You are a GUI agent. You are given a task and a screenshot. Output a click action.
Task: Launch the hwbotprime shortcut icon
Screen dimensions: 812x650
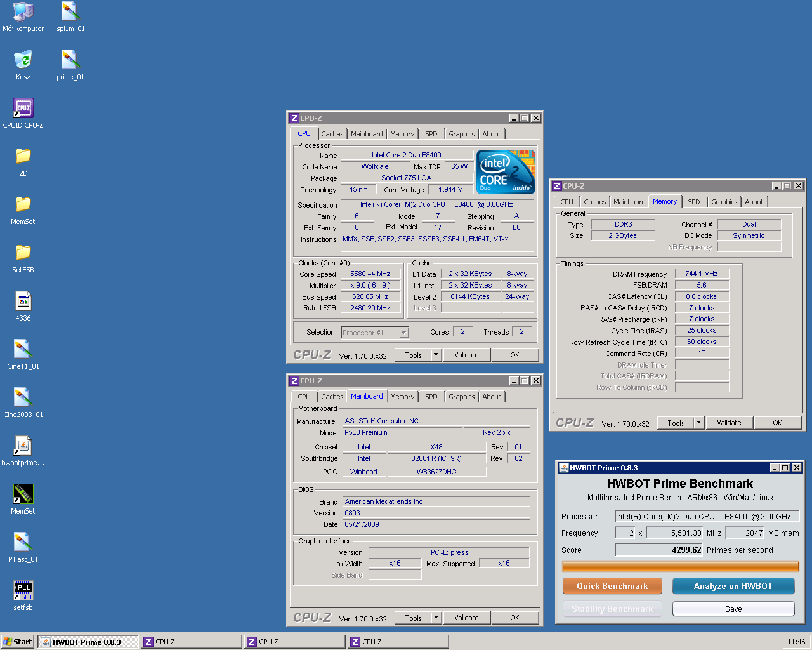point(23,451)
